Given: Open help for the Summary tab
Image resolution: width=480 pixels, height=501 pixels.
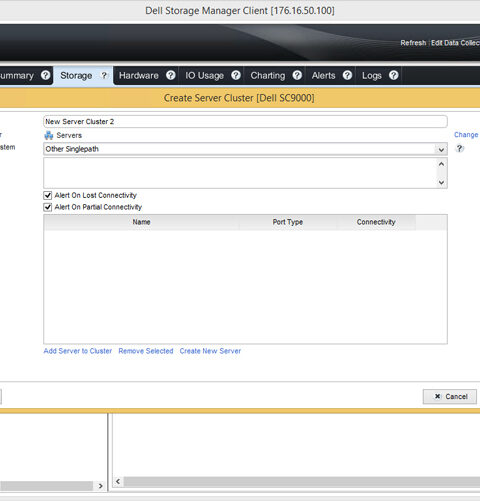Looking at the screenshot, I should click(x=45, y=75).
